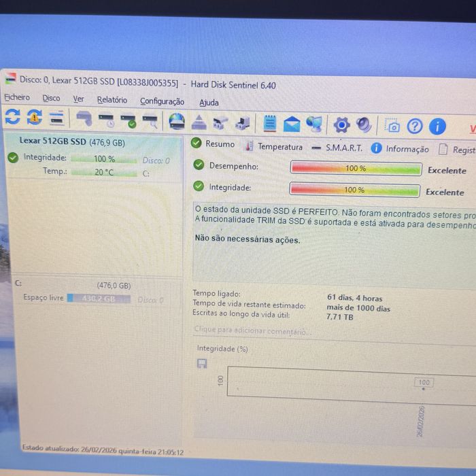Click the grey disk transfer icon after eject
Viewport: 476px width, 476px height.
tap(220, 123)
